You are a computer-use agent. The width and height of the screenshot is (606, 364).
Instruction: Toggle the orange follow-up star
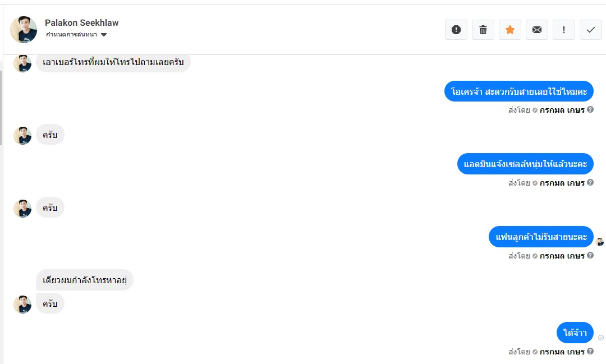coord(510,30)
